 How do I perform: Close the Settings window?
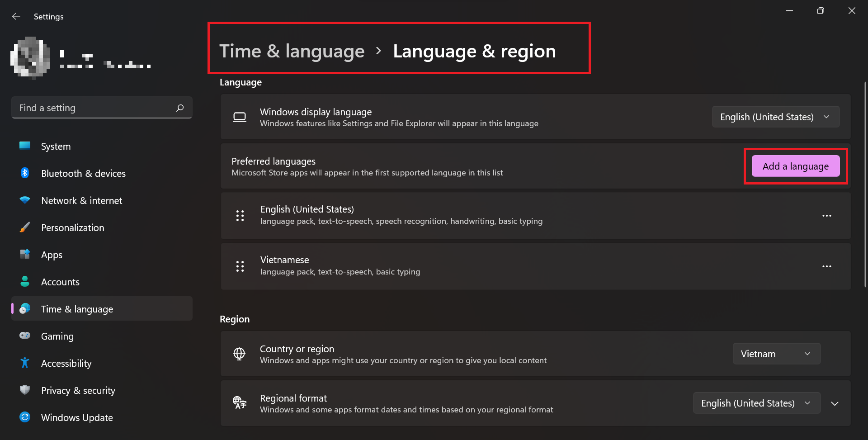coord(852,11)
